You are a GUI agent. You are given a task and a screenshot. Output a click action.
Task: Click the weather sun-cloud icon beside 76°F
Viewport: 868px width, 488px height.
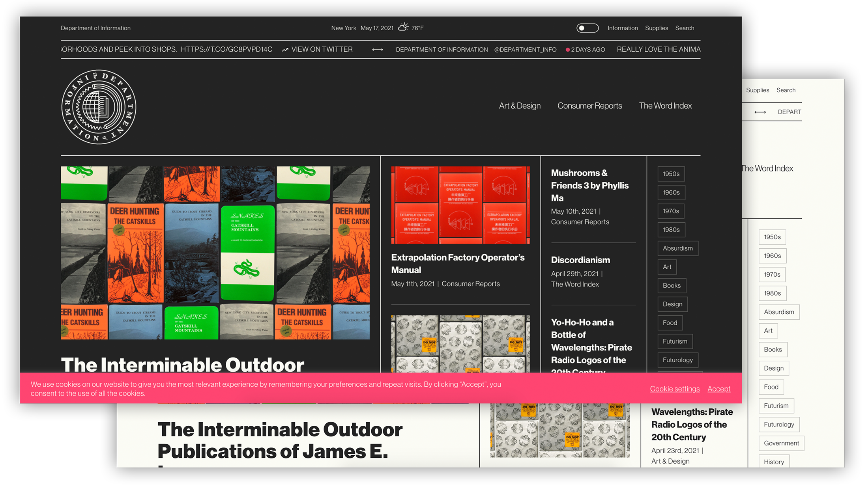(x=403, y=27)
